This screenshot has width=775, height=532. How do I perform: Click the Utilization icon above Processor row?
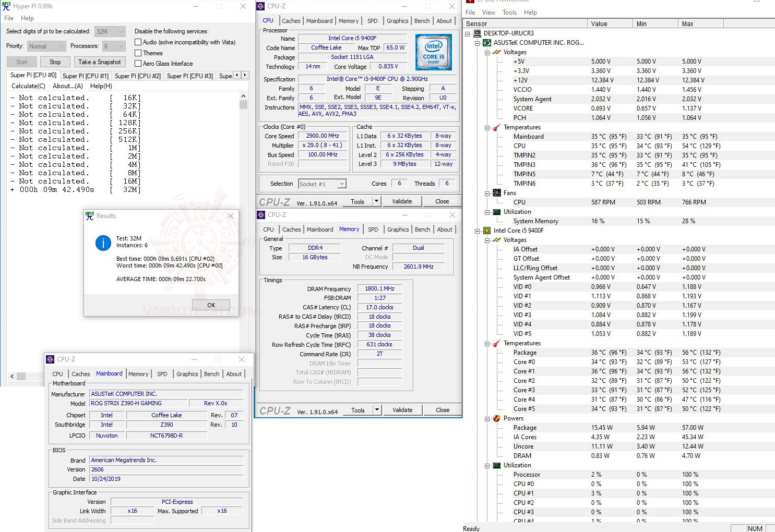497,465
